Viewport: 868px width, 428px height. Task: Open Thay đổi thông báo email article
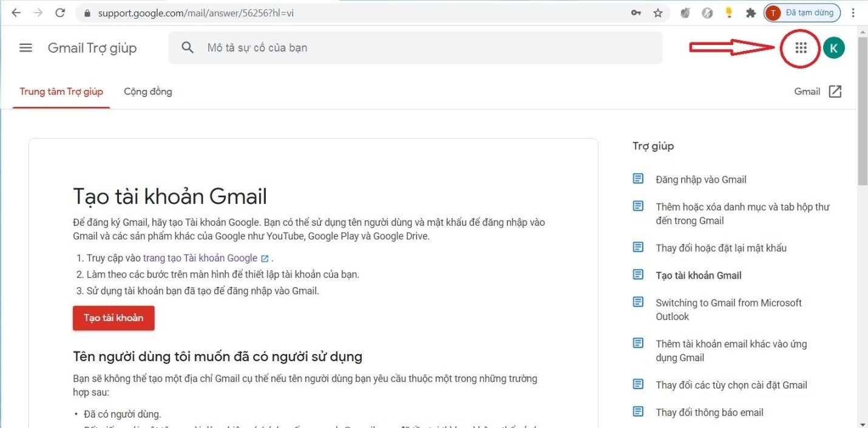[x=710, y=412]
